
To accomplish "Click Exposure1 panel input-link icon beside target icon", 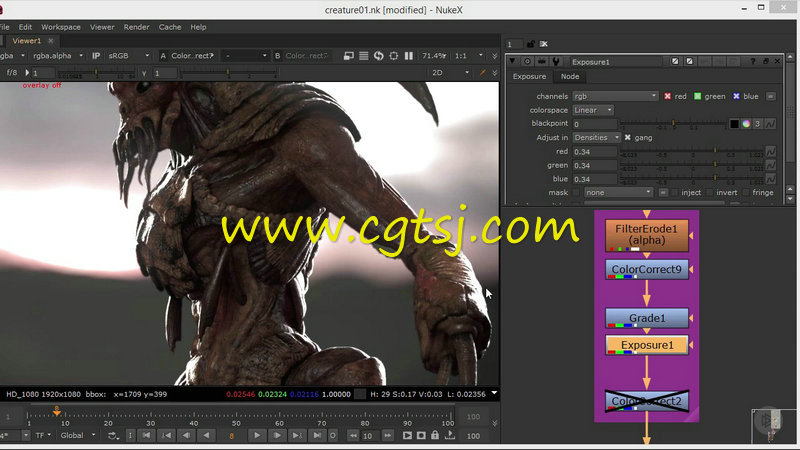I will [541, 62].
